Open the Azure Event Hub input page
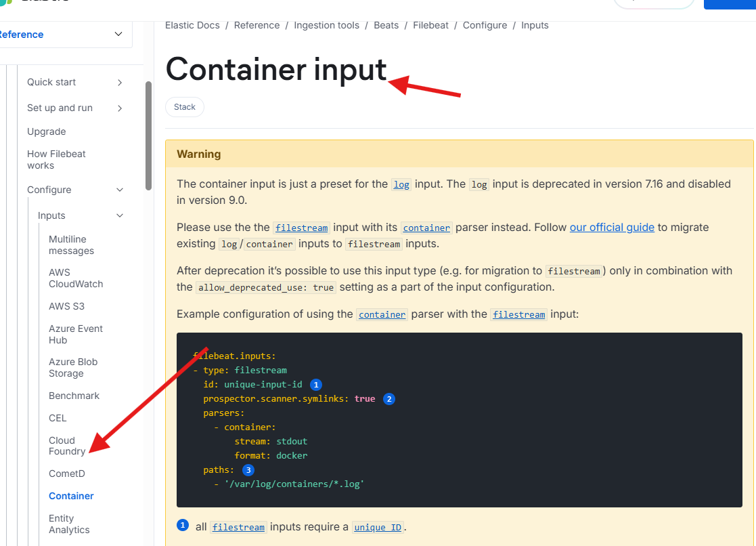 coord(76,334)
